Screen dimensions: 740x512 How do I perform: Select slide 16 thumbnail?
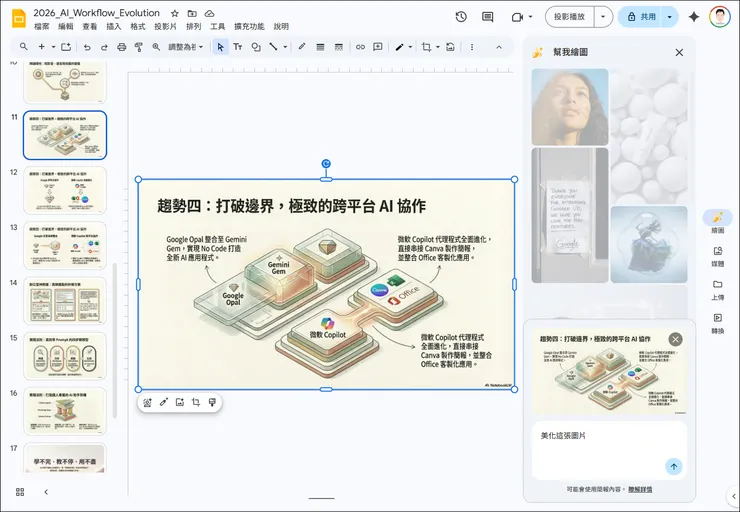point(65,411)
